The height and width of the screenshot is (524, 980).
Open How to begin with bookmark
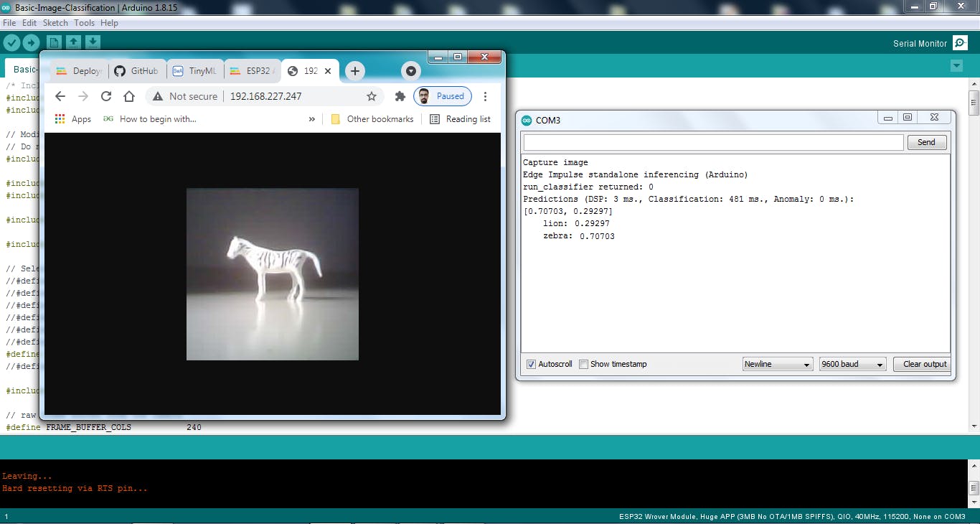(150, 119)
